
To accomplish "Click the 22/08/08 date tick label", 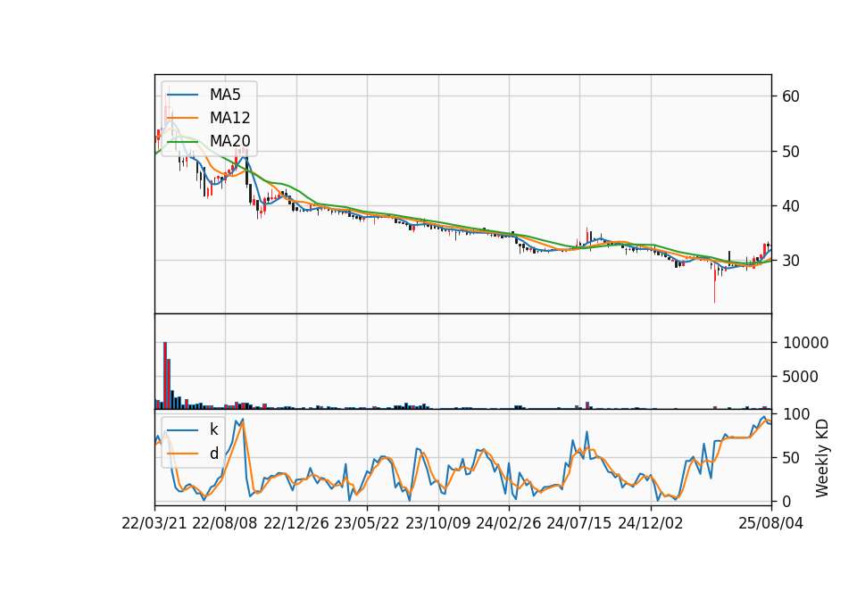I will click(x=225, y=523).
